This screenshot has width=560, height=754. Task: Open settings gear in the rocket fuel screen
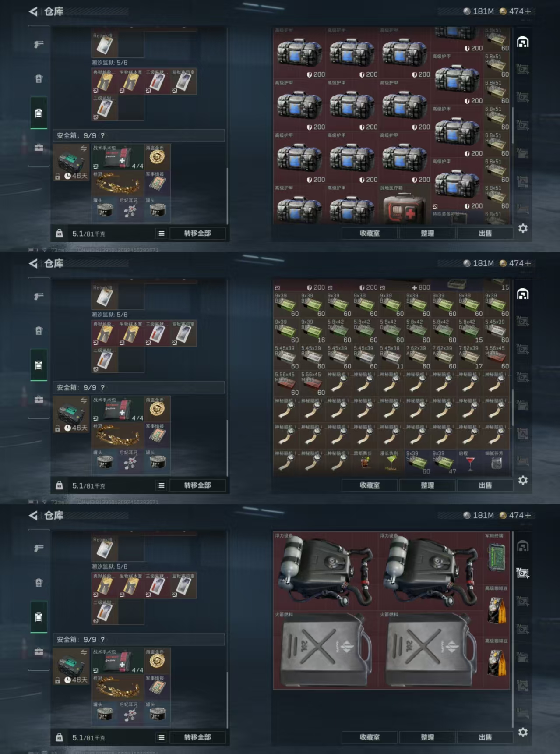(523, 732)
